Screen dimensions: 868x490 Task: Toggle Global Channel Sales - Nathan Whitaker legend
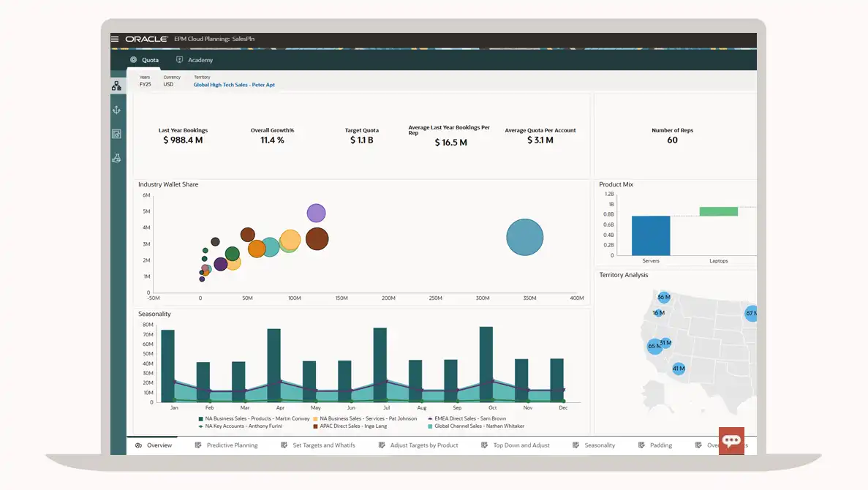[x=475, y=426]
